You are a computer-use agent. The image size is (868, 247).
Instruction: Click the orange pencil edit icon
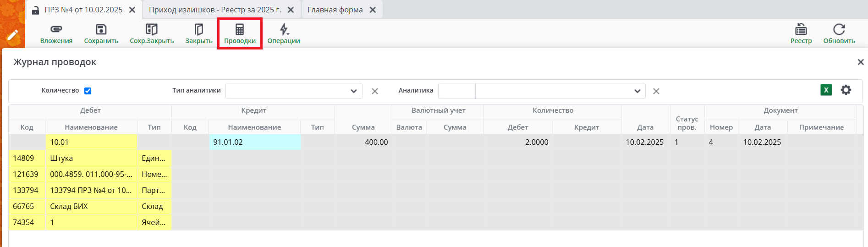coord(12,35)
